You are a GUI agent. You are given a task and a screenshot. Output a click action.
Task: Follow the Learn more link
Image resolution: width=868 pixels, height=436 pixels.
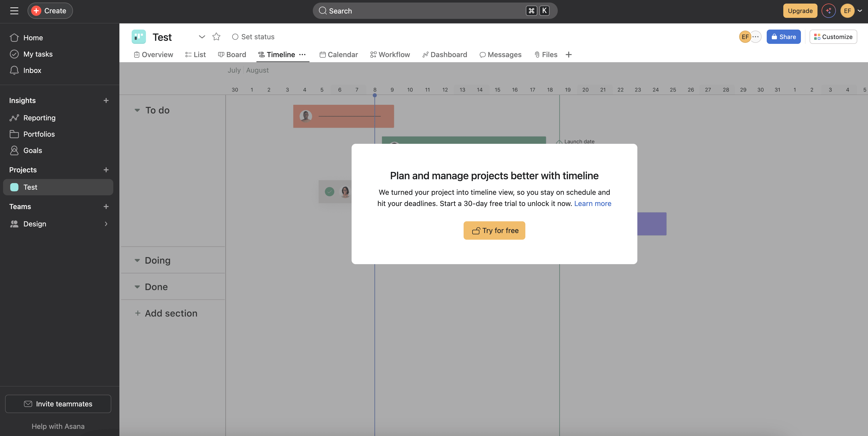coord(592,203)
